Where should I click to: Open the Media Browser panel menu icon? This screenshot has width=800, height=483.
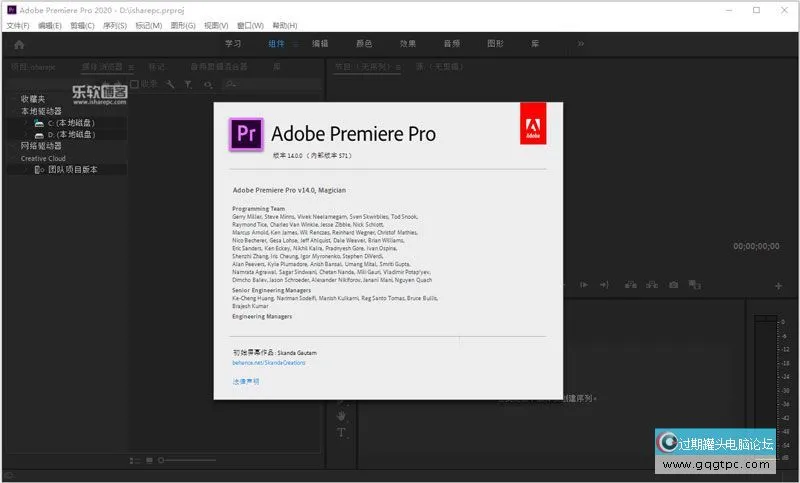pos(131,67)
